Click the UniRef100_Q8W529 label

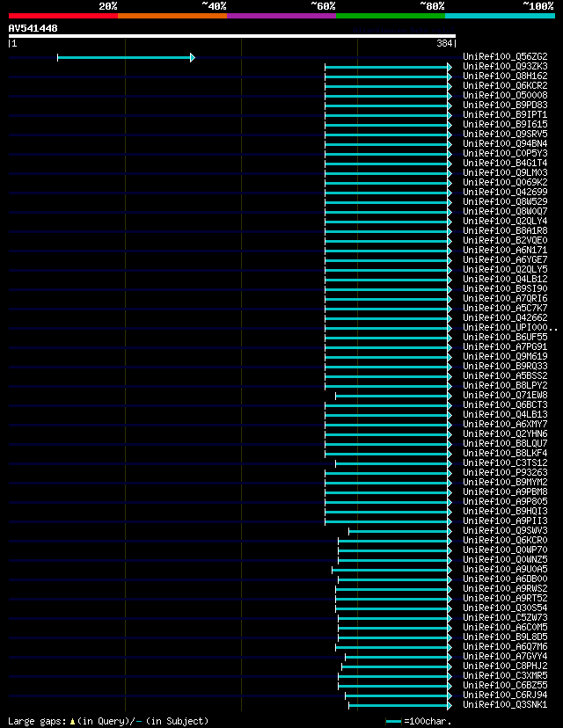pyautogui.click(x=505, y=202)
